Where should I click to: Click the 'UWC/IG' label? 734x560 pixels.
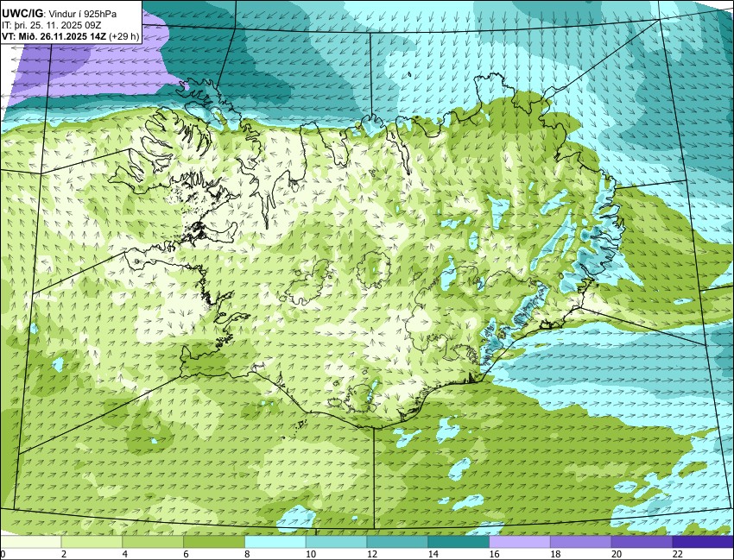22,15
